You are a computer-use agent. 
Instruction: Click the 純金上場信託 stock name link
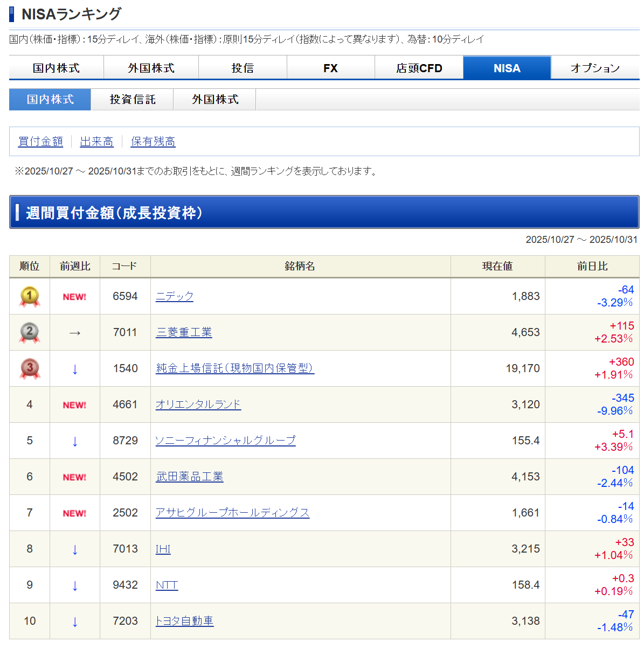(234, 368)
